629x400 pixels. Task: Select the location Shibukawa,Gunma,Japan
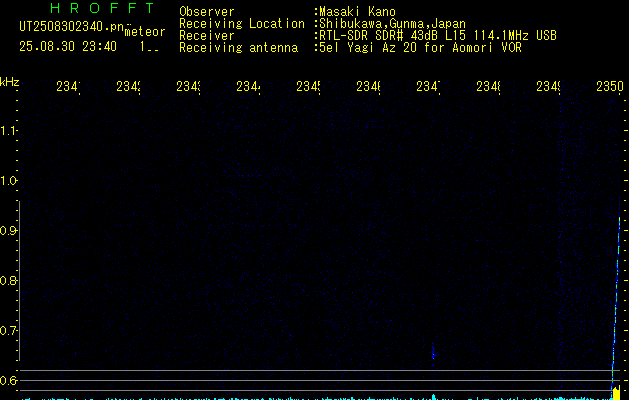point(392,24)
